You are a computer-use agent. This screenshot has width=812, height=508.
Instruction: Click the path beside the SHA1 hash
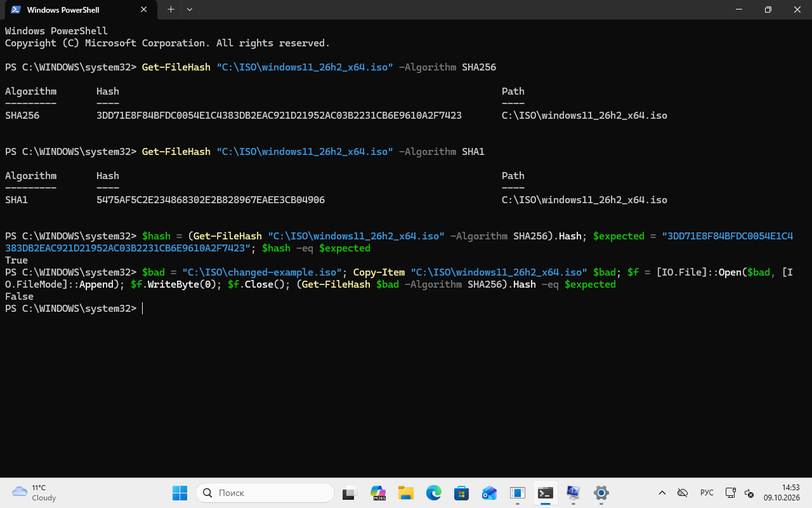click(x=584, y=200)
